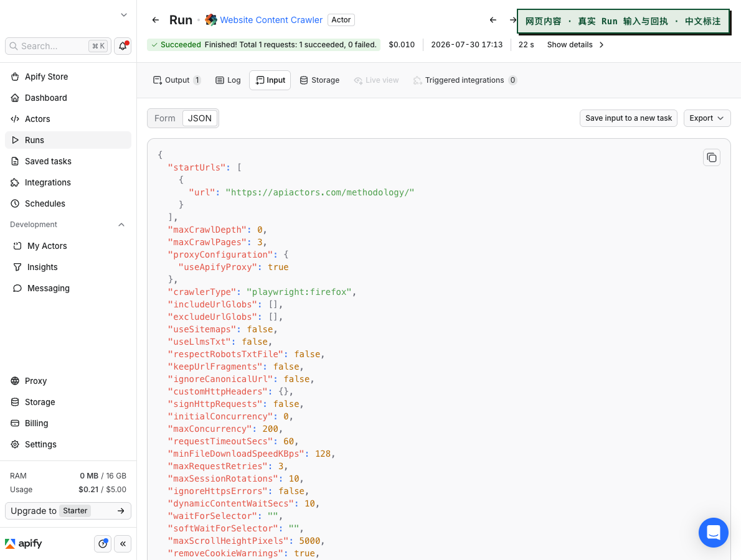Screen dimensions: 741x560
Task: Open the notifications bell
Action: [x=123, y=46]
